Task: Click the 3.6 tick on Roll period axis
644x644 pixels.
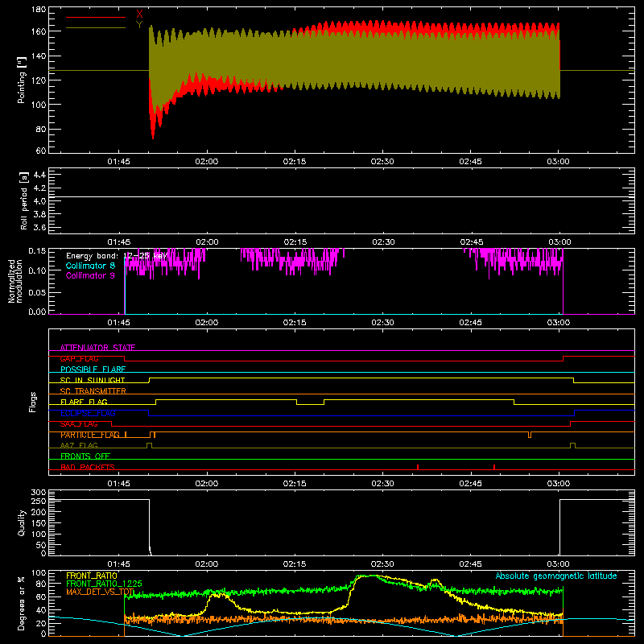Action: [x=39, y=227]
